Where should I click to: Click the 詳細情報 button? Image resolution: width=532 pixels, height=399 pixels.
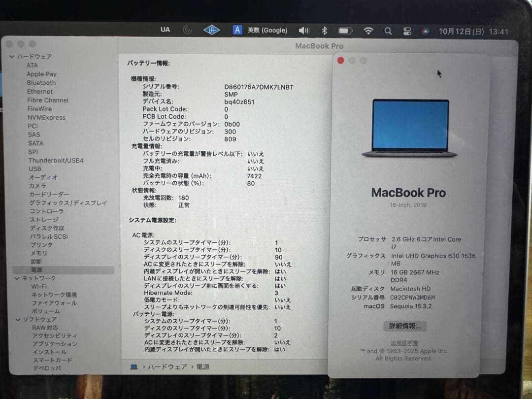click(x=406, y=326)
